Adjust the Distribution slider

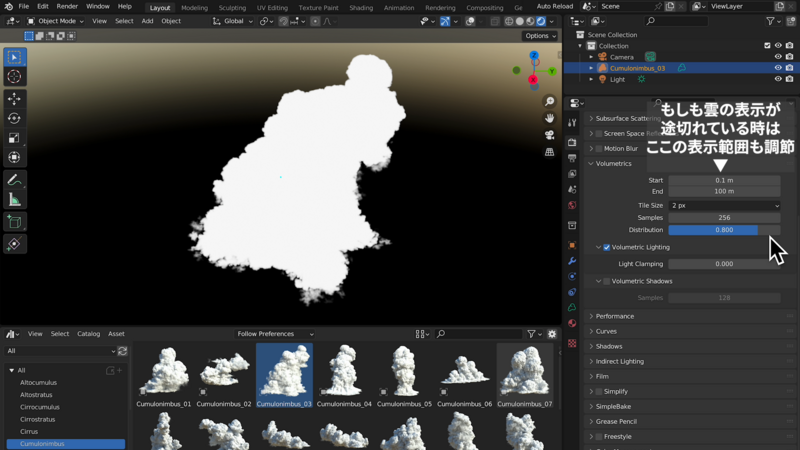[x=724, y=230]
